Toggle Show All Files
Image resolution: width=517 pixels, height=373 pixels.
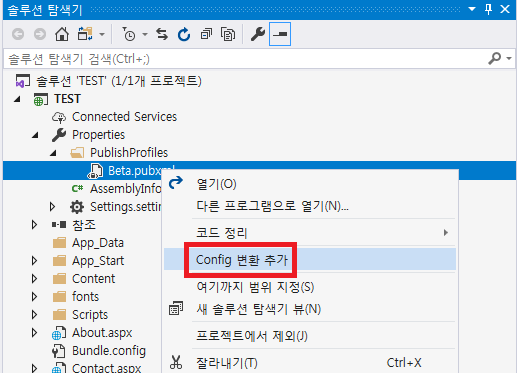point(228,34)
